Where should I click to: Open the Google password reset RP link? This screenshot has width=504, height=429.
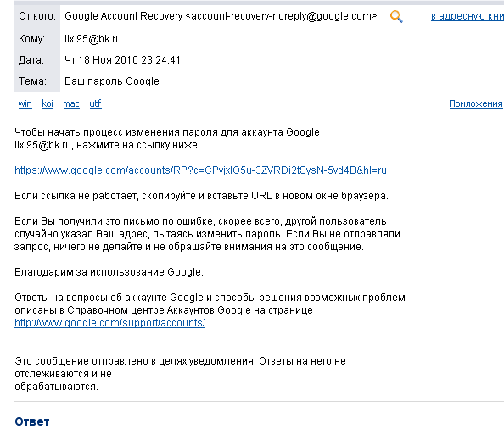(200, 170)
